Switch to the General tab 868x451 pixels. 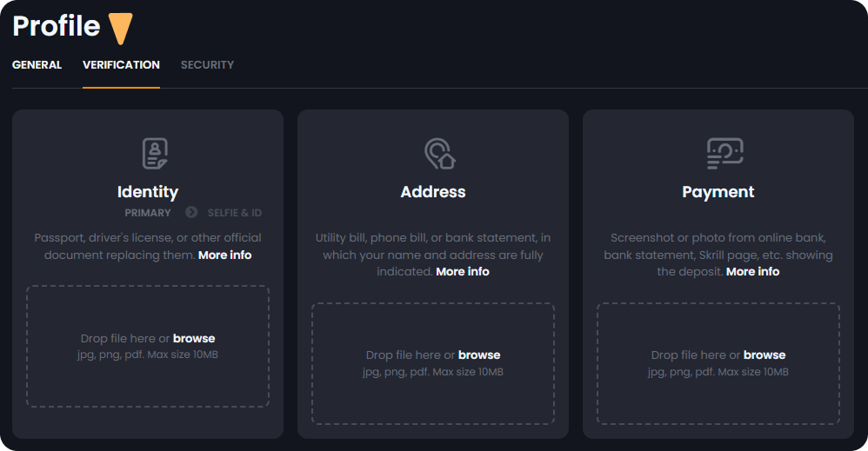[x=37, y=65]
